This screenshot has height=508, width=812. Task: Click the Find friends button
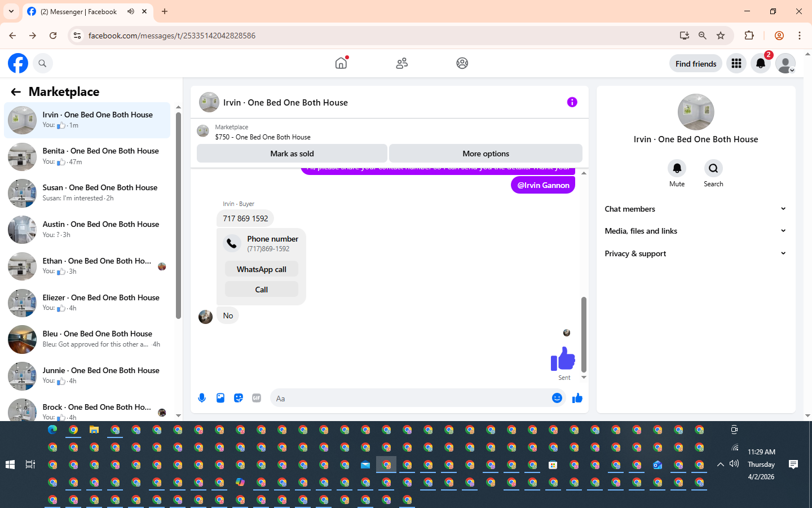pyautogui.click(x=696, y=64)
